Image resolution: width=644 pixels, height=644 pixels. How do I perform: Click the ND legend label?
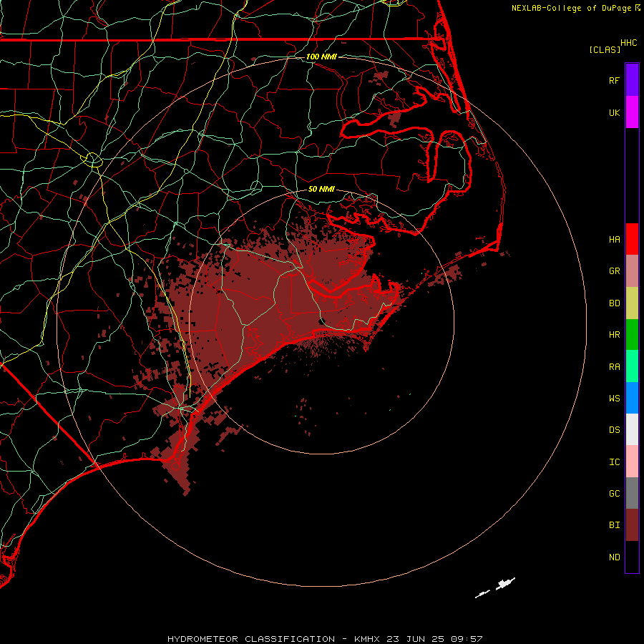point(614,557)
